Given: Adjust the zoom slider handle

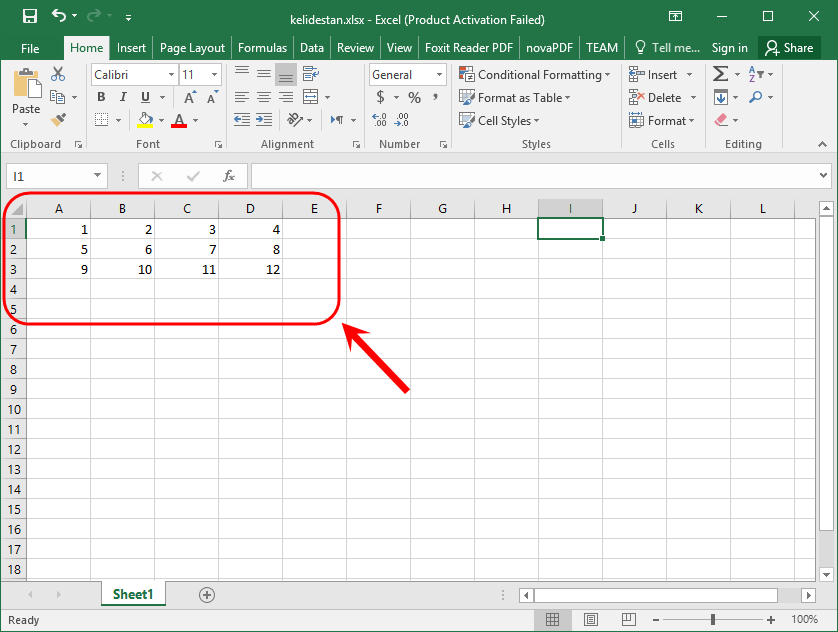Looking at the screenshot, I should click(x=713, y=619).
